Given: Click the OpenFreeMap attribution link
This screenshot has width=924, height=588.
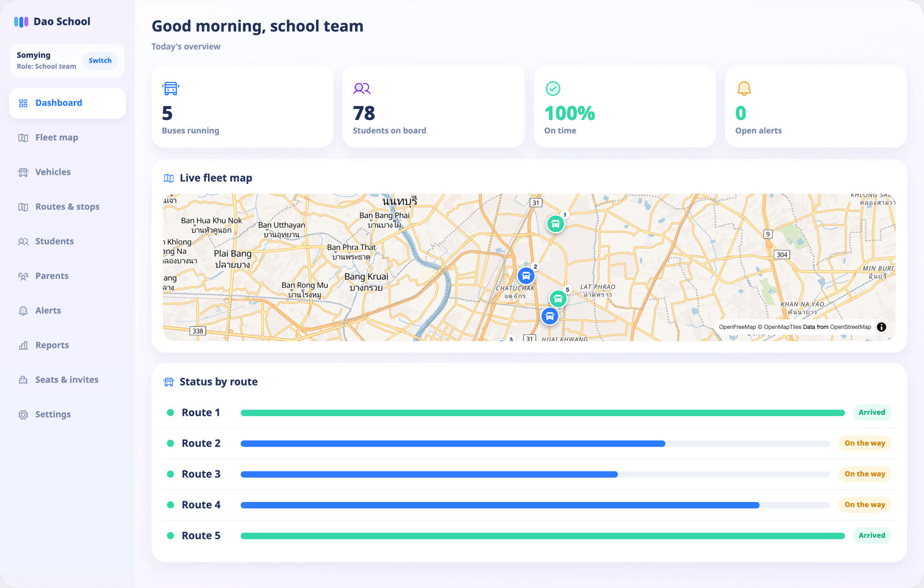Looking at the screenshot, I should (737, 327).
